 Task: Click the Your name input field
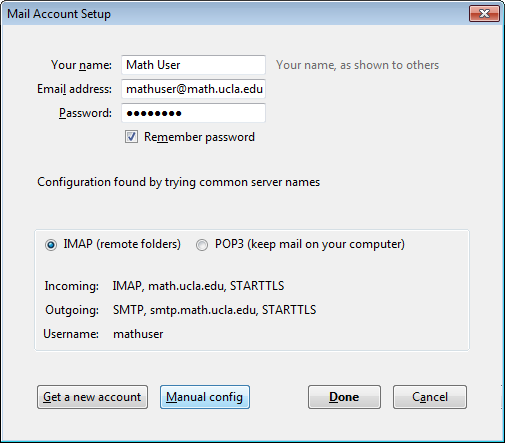pyautogui.click(x=193, y=65)
